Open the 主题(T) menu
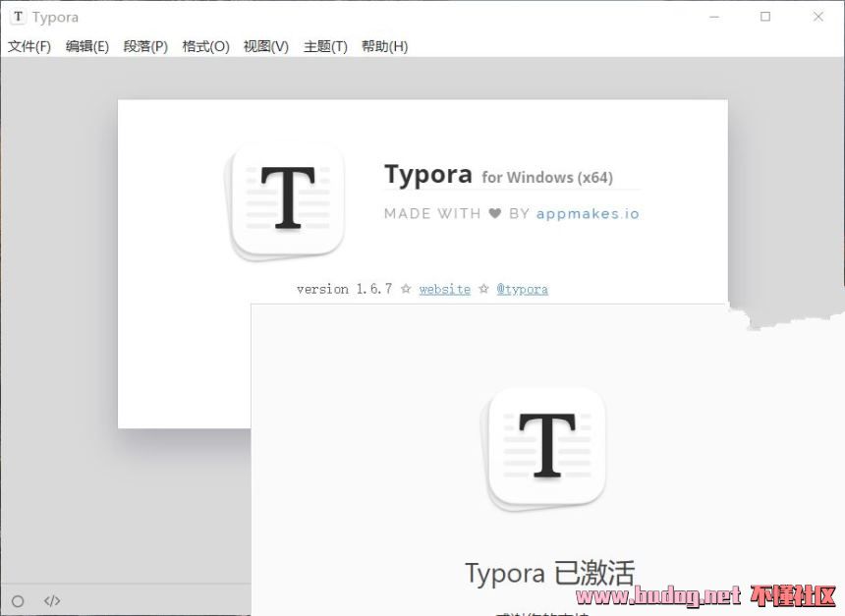Viewport: 845px width, 616px height. [x=325, y=46]
